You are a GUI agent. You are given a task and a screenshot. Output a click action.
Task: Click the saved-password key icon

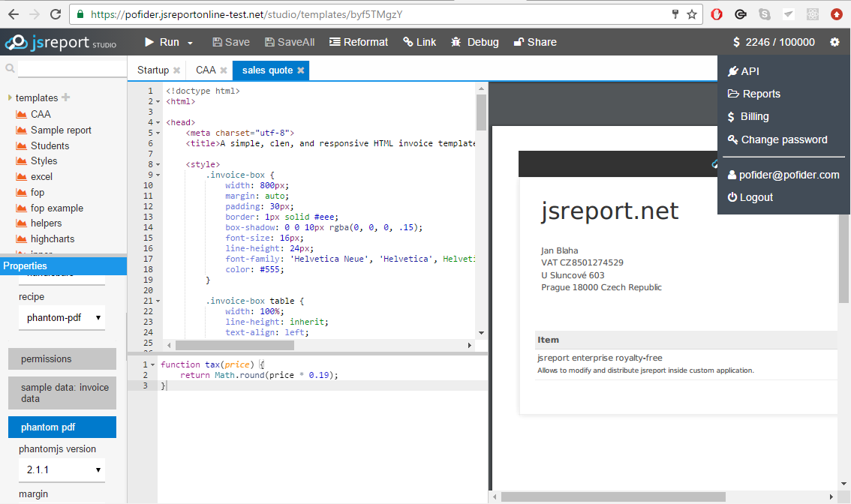pyautogui.click(x=675, y=15)
